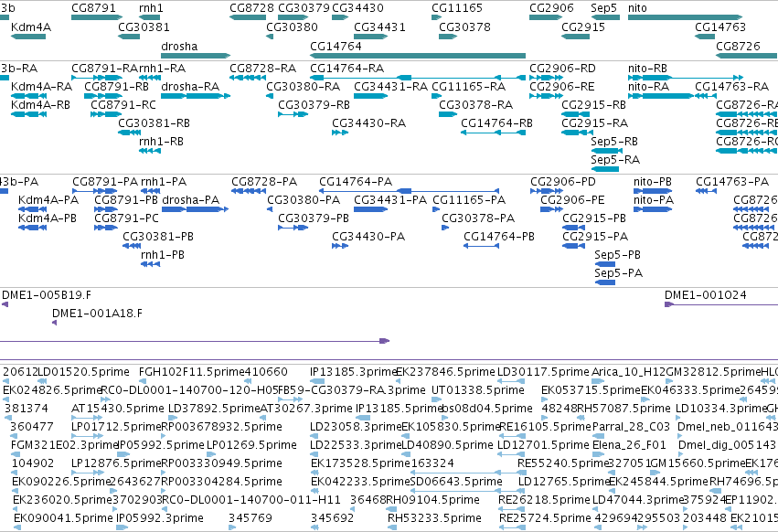
Task: Click the CG30379 gene label
Action: [304, 8]
